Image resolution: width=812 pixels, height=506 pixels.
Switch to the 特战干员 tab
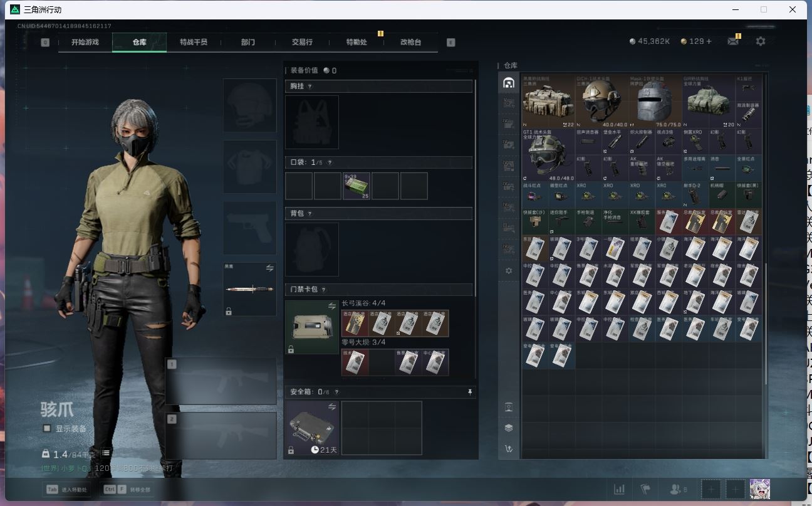click(193, 42)
